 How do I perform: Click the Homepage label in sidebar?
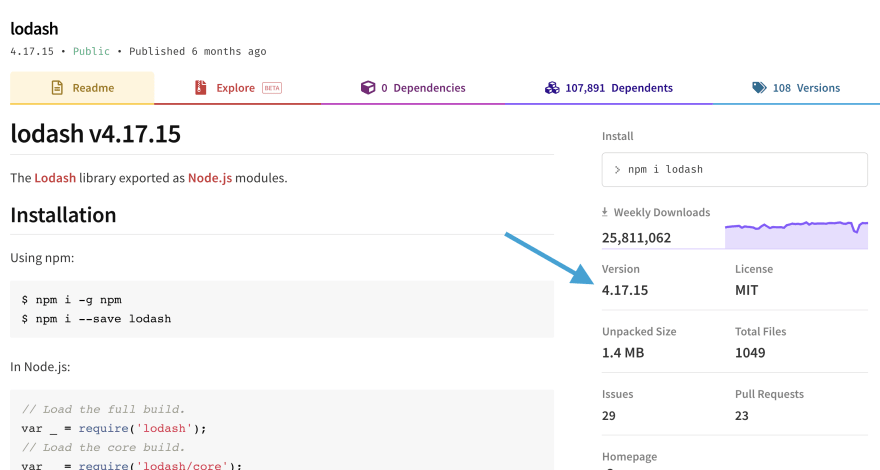(630, 457)
